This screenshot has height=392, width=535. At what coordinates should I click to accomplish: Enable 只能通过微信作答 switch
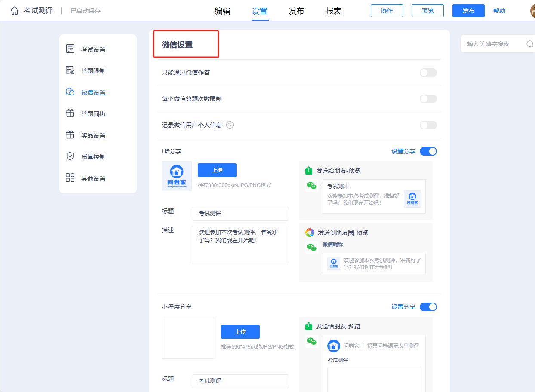(x=428, y=73)
